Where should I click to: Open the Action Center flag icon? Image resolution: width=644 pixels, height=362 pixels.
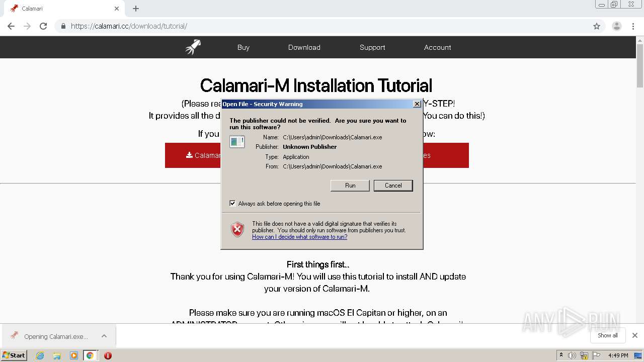[x=596, y=355]
